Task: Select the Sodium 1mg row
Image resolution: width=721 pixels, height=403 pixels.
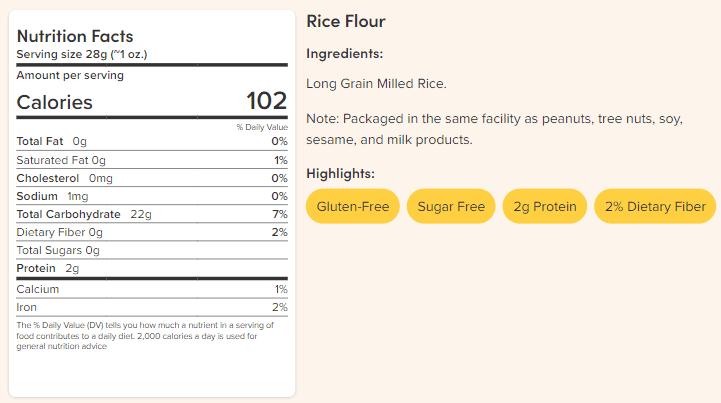Action: (152, 196)
